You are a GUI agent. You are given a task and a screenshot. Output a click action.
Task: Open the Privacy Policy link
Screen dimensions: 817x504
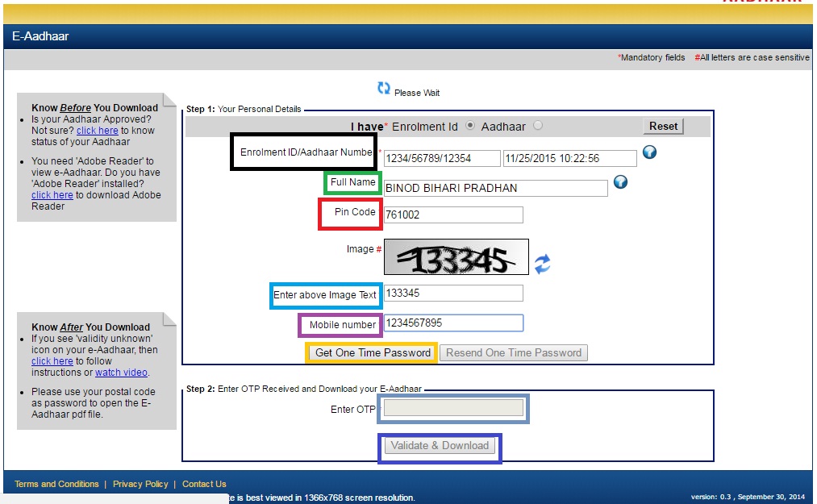click(x=141, y=484)
